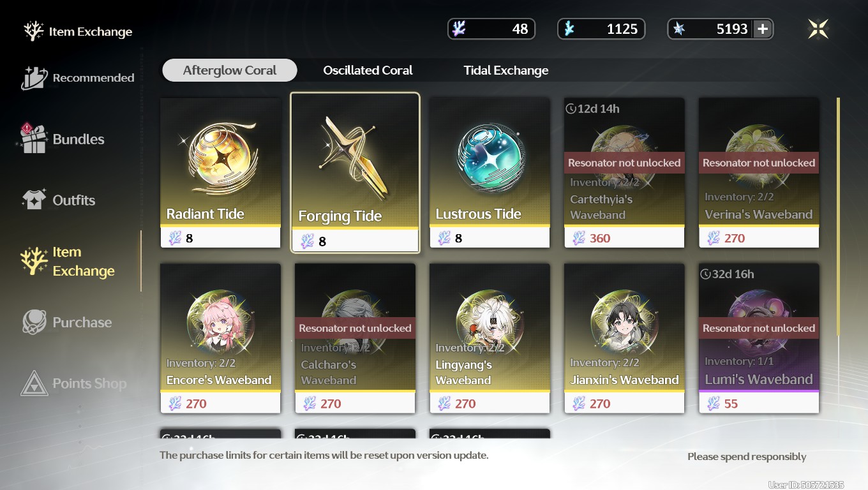Switch to the Oscillated Coral tab
The height and width of the screenshot is (490, 868).
368,70
